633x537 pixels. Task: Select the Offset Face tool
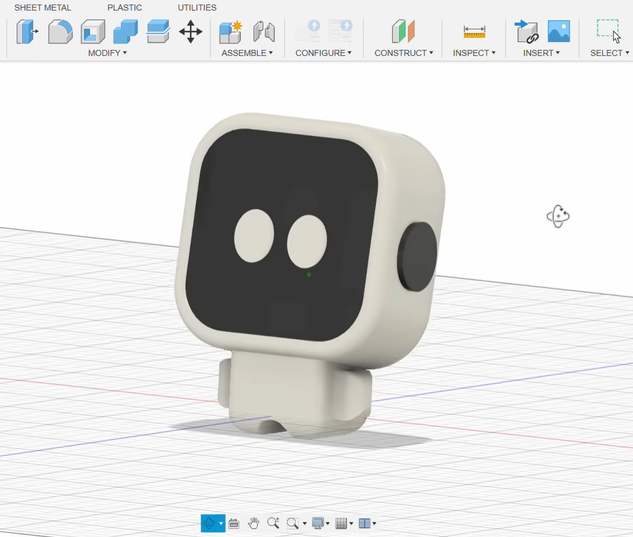(x=158, y=31)
